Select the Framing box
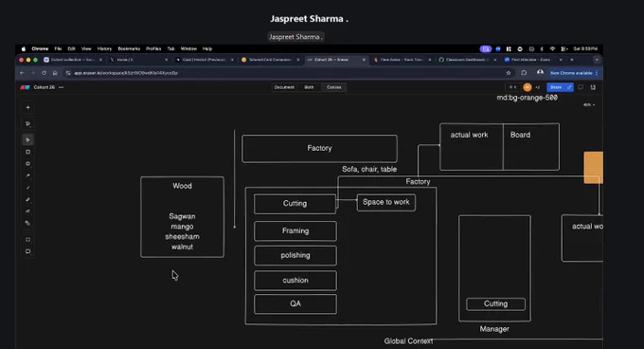The image size is (644, 349). point(295,231)
